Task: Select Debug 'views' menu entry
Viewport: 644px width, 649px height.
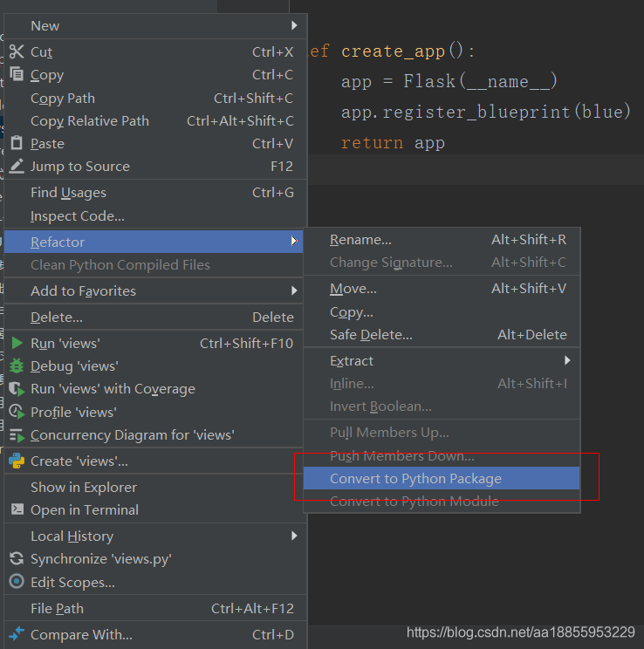Action: (x=155, y=365)
